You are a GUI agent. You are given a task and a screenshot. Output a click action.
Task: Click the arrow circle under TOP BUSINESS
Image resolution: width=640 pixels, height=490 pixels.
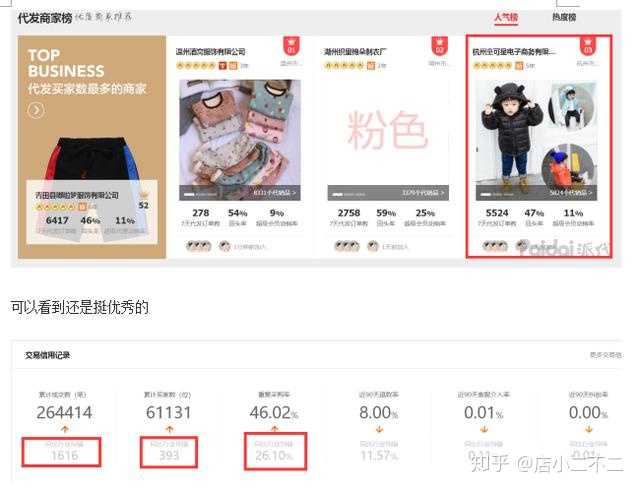(36, 110)
